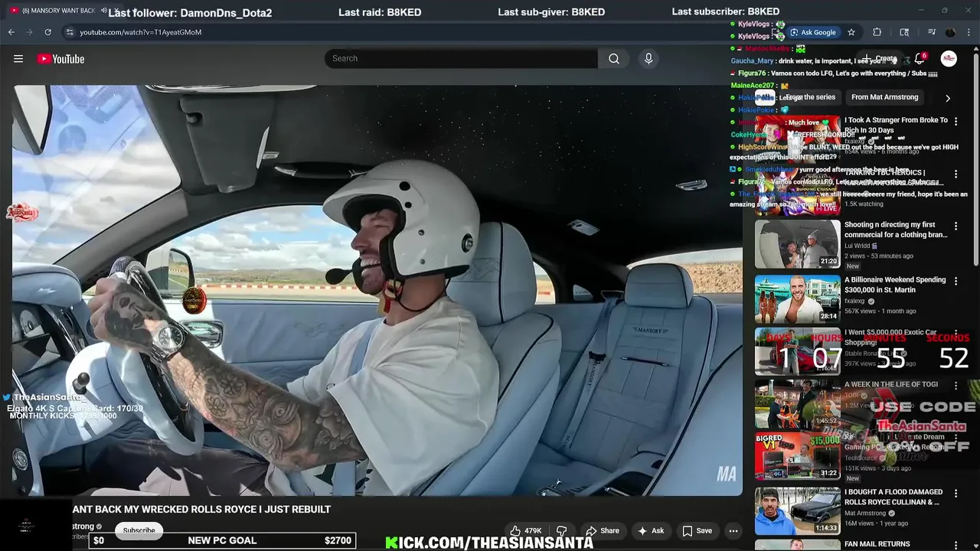Click the YouTube search magnifier button

point(614,59)
